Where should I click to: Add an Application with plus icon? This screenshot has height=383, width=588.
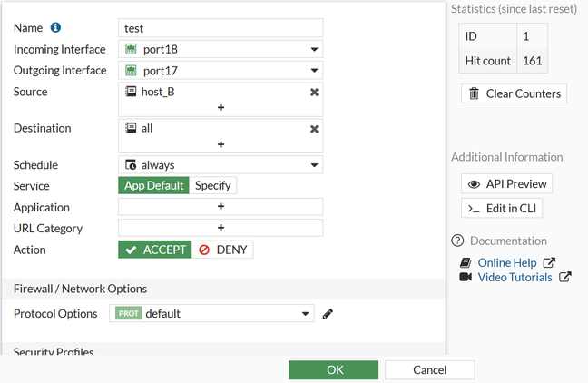tap(220, 207)
